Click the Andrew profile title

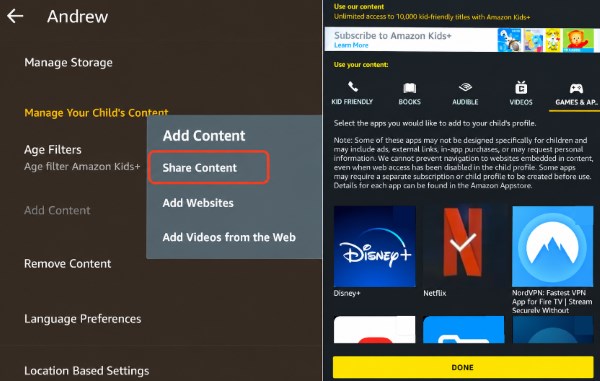(78, 16)
